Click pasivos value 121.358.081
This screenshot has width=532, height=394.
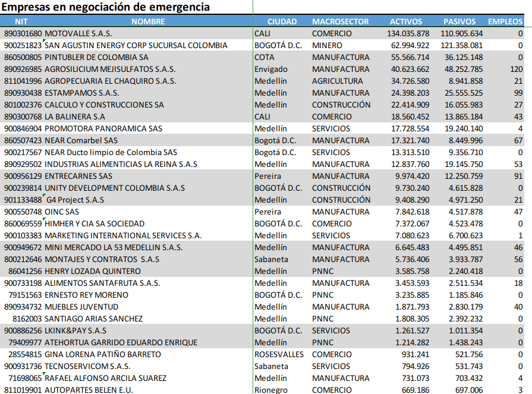pyautogui.click(x=462, y=45)
